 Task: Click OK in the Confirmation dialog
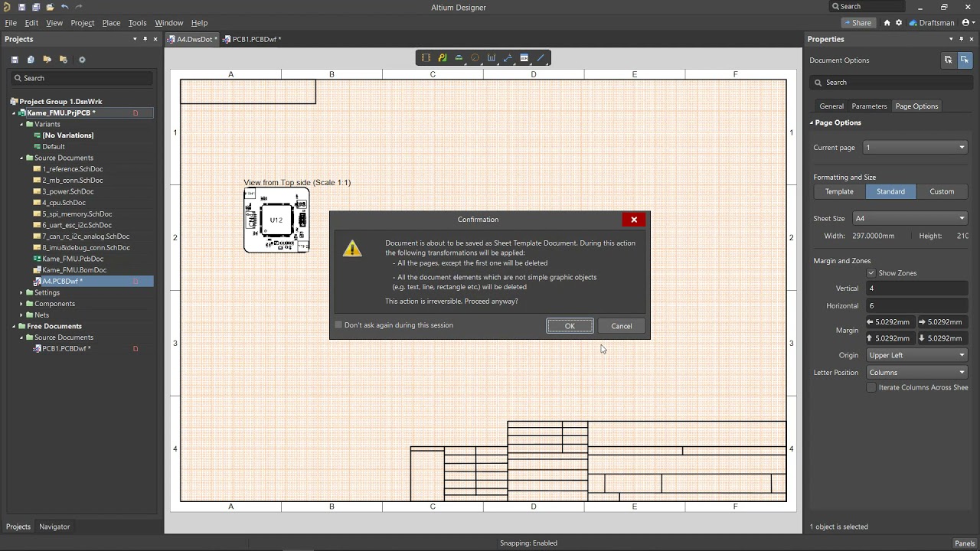coord(570,326)
